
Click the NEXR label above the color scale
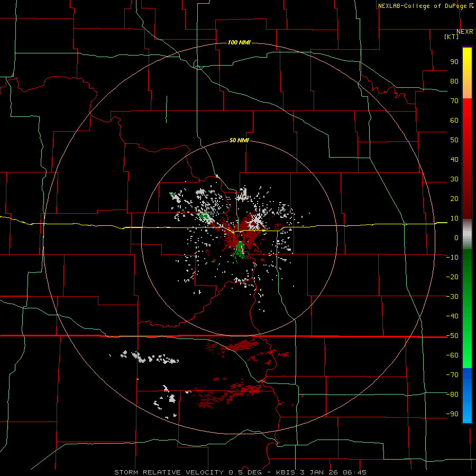click(464, 32)
